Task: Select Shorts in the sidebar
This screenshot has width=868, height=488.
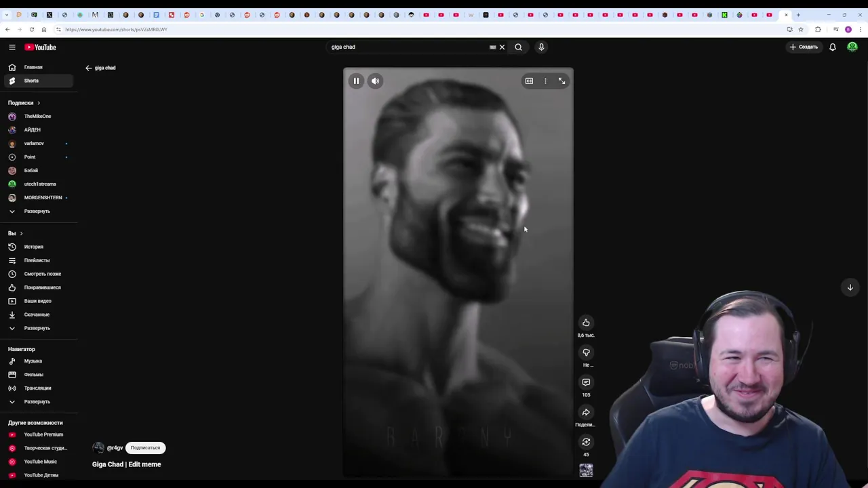Action: click(x=38, y=81)
